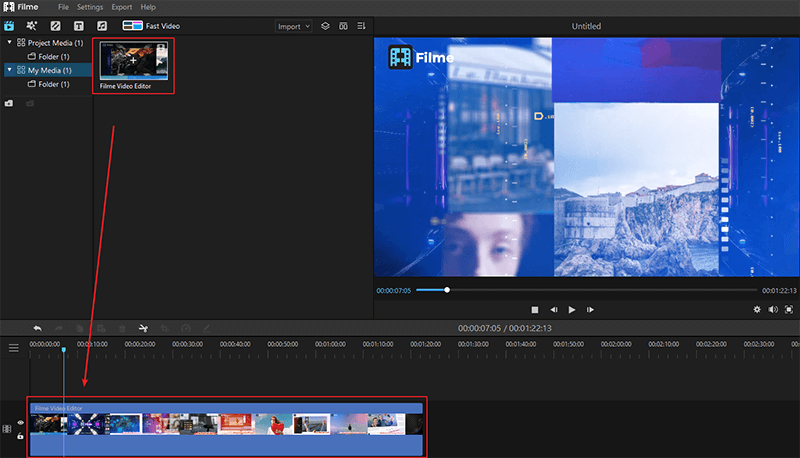The width and height of the screenshot is (800, 458).
Task: Click the preview progress bar track
Action: [587, 290]
